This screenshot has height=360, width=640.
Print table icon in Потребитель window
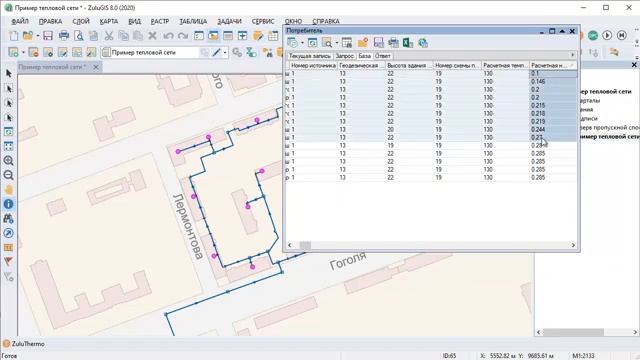point(393,42)
